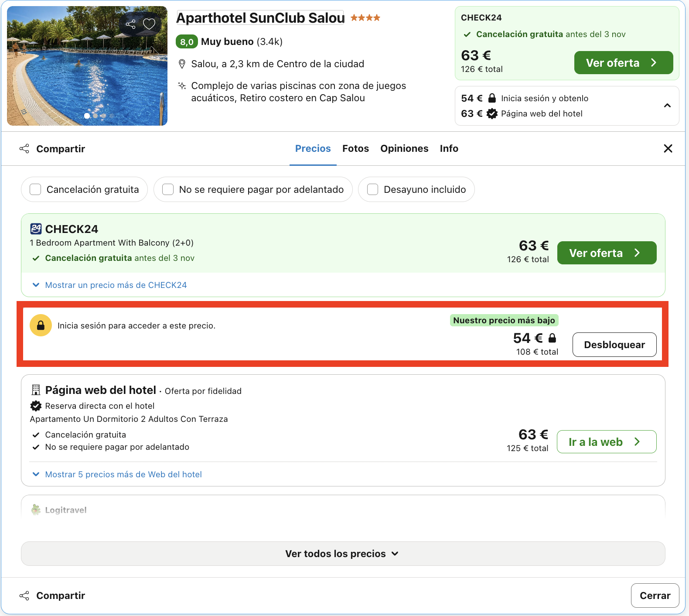This screenshot has width=689, height=616.
Task: Collapse the price summary chevron
Action: (667, 106)
